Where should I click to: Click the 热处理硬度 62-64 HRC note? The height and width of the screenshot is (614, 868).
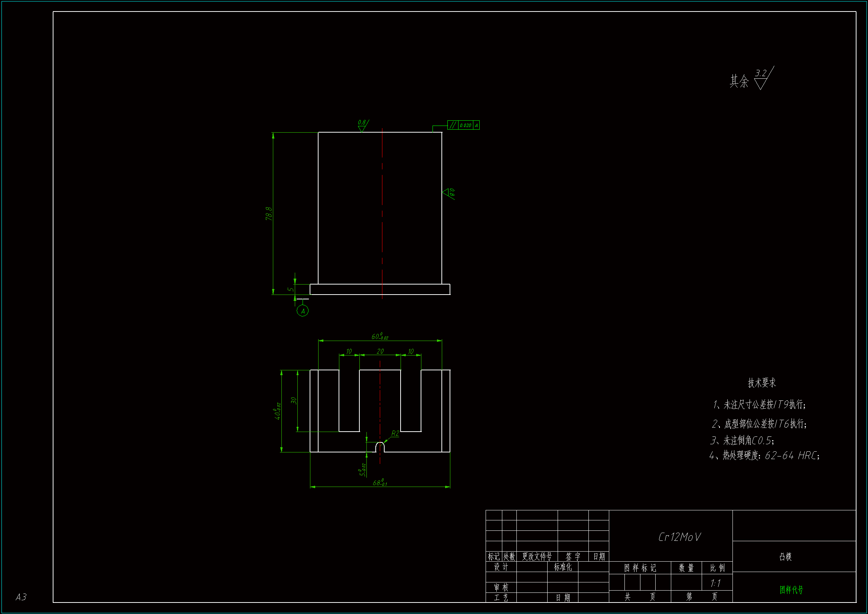coord(764,455)
